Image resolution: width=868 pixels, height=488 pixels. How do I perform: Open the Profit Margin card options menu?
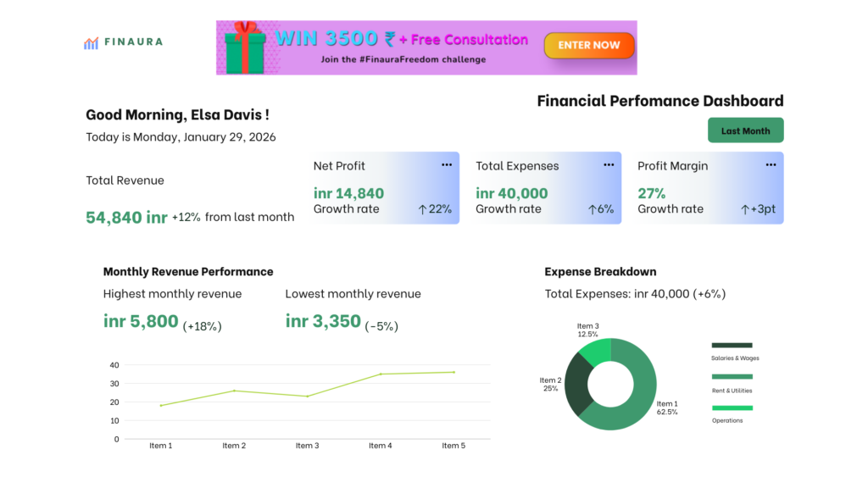pos(771,165)
